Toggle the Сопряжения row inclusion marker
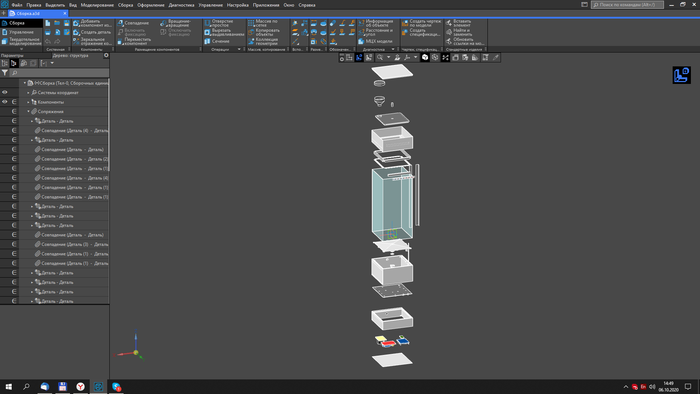 click(x=14, y=112)
